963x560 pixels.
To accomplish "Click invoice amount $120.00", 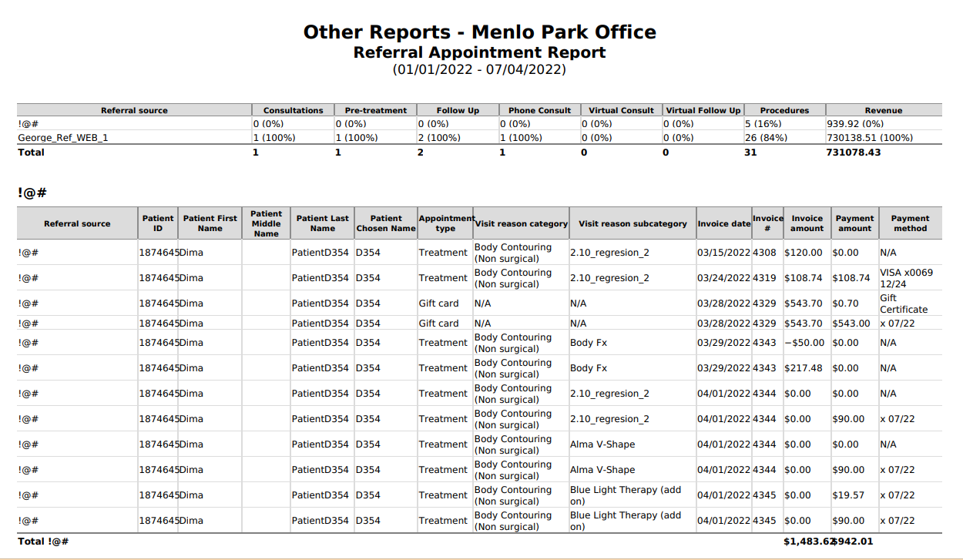I will click(803, 253).
